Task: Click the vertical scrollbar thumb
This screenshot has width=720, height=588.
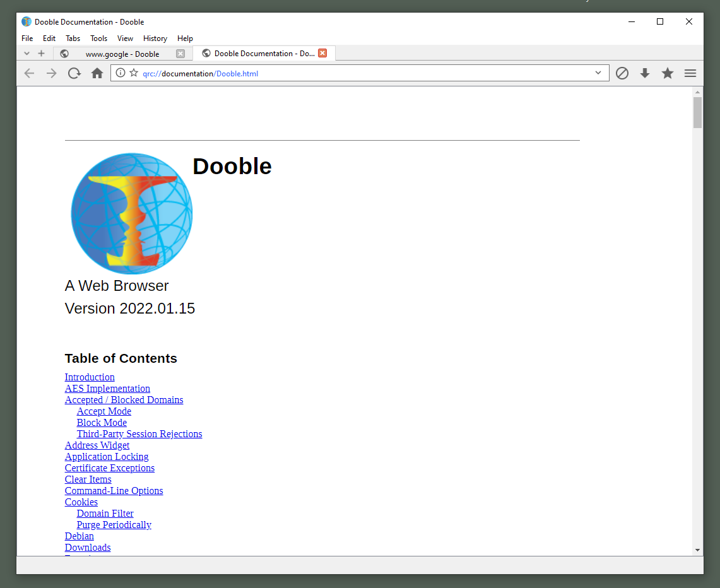Action: point(697,113)
